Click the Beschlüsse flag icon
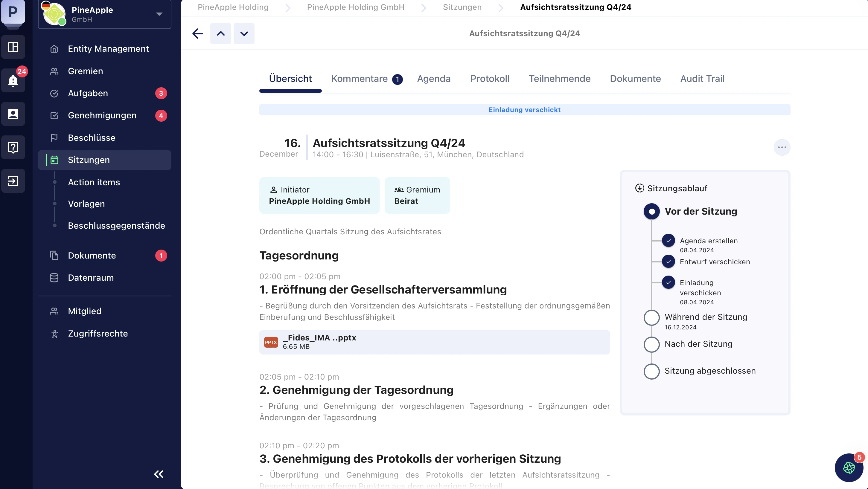This screenshot has width=868, height=489. point(54,138)
